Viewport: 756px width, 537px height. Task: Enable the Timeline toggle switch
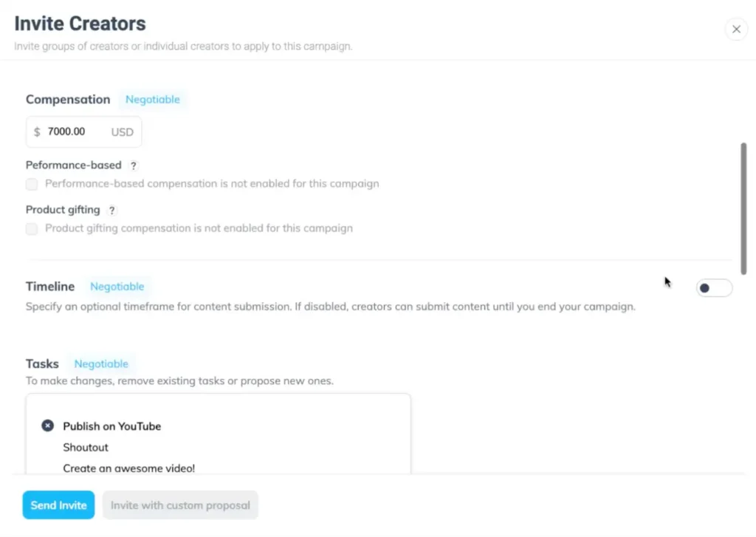(x=714, y=288)
